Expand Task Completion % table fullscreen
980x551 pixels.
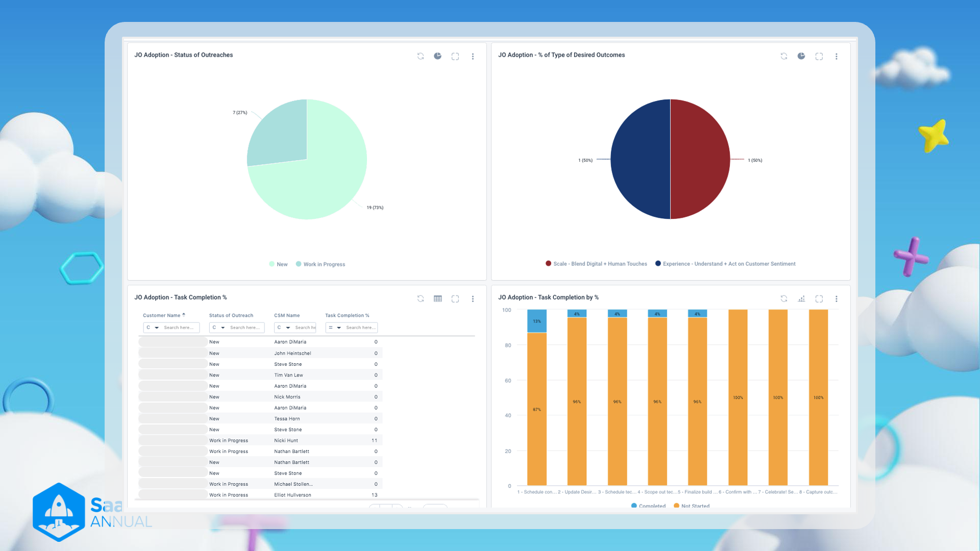coord(455,298)
